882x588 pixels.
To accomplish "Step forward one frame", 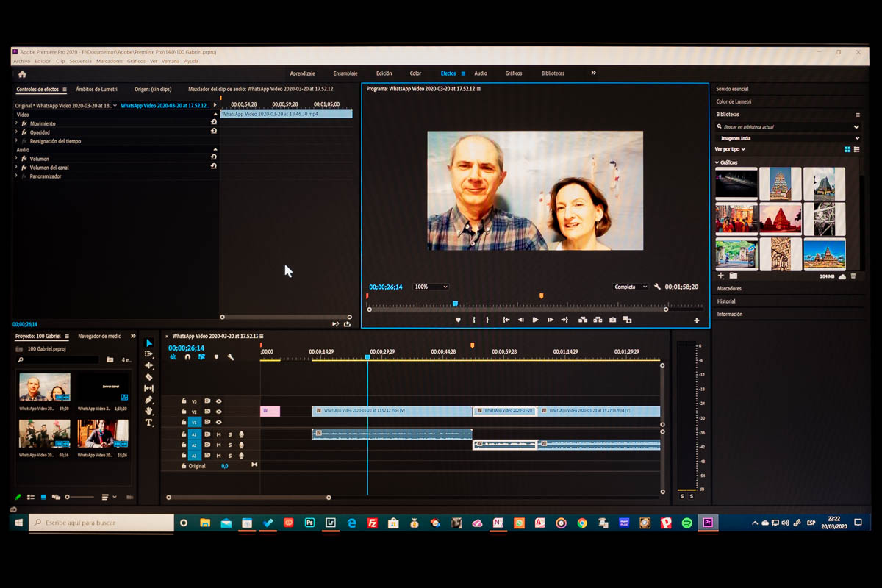I will click(551, 320).
